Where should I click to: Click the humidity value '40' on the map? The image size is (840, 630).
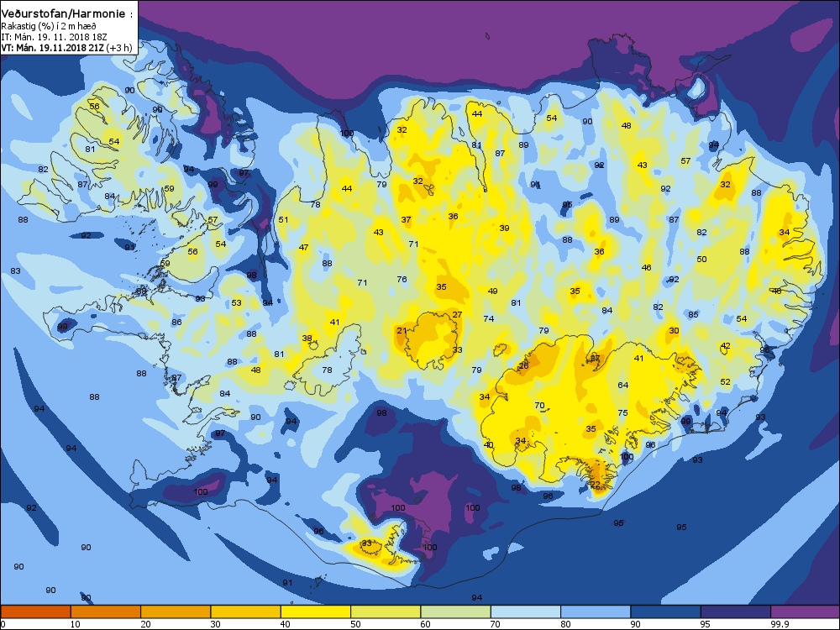point(489,444)
